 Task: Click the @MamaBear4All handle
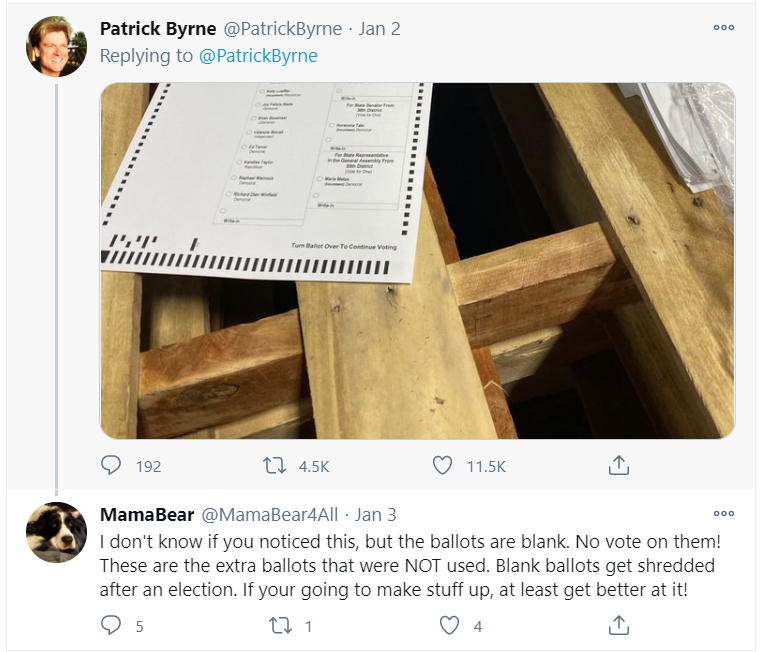[x=270, y=515]
